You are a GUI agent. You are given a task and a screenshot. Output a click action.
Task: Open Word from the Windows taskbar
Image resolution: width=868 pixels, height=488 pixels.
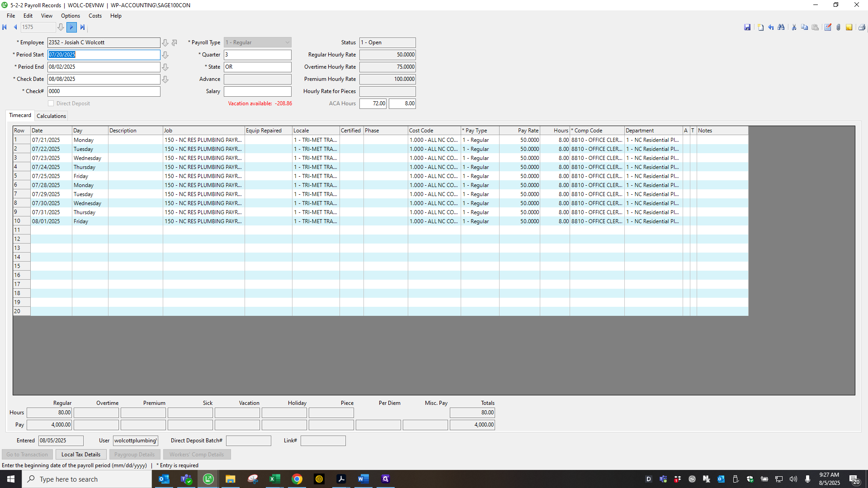click(x=363, y=479)
